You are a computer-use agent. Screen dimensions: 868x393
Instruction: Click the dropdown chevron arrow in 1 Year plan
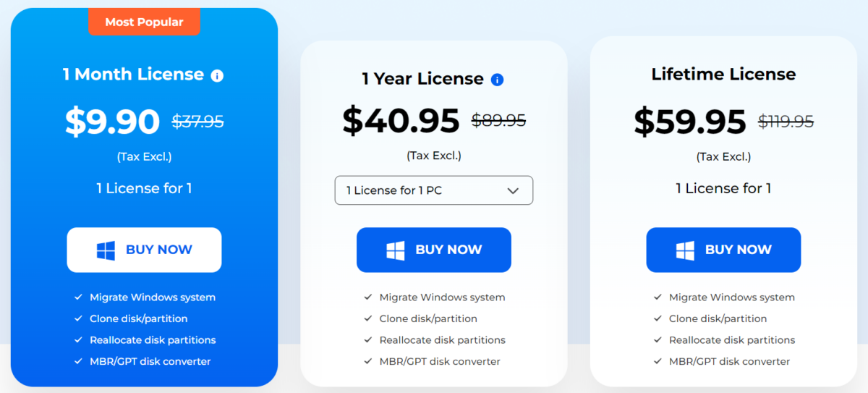[x=513, y=191]
